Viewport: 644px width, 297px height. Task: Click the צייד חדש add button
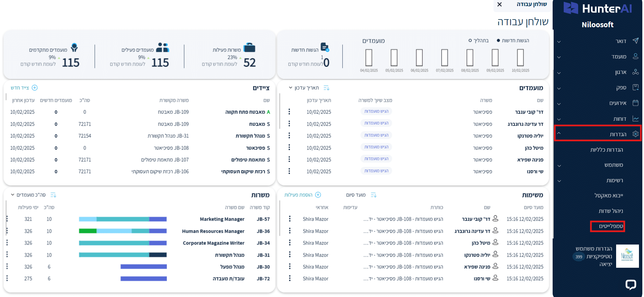[x=35, y=88]
